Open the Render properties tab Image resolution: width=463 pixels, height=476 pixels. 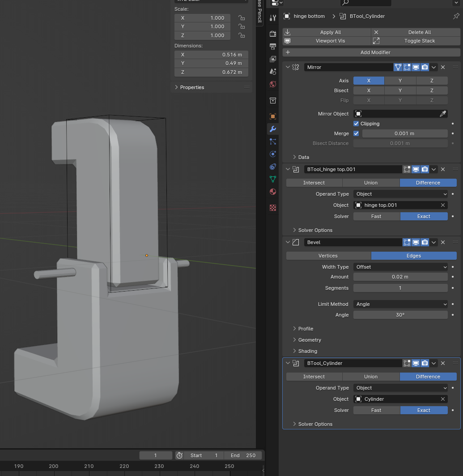point(273,34)
